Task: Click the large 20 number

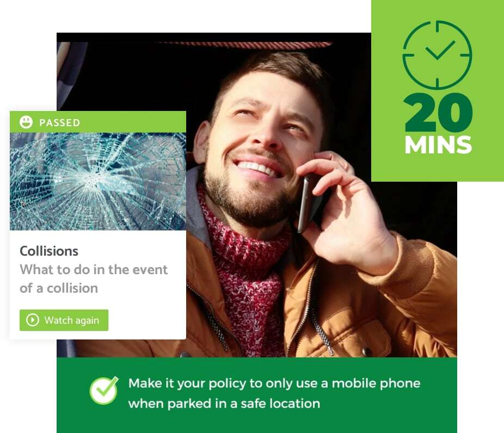Action: (438, 113)
